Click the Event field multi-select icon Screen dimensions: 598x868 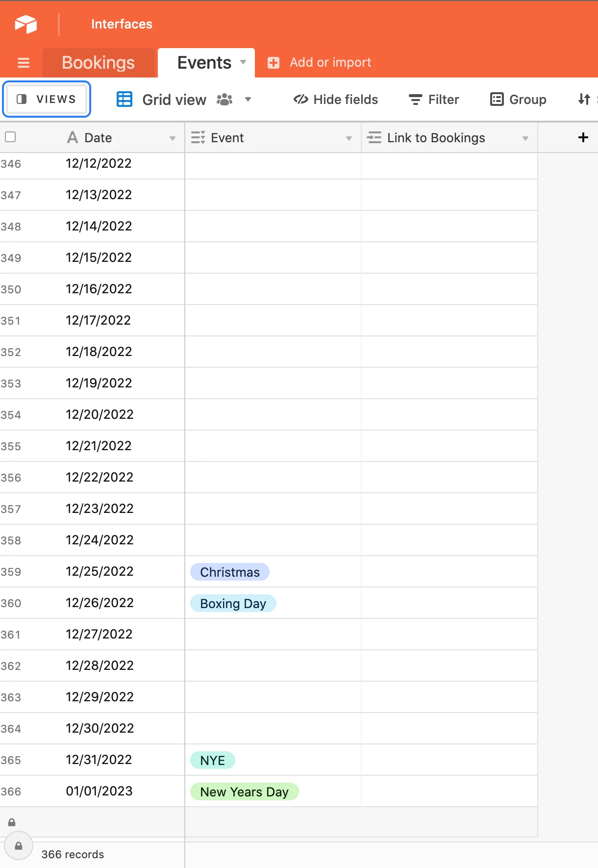(x=198, y=137)
